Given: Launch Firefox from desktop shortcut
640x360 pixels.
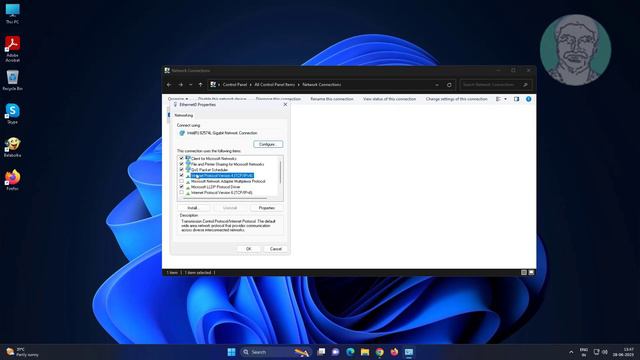Looking at the screenshot, I should tap(13, 180).
